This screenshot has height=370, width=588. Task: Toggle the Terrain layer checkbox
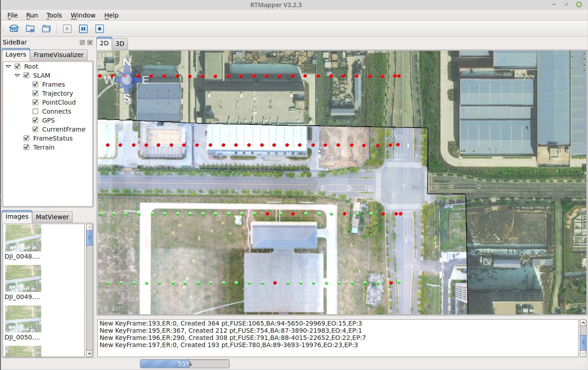click(26, 147)
